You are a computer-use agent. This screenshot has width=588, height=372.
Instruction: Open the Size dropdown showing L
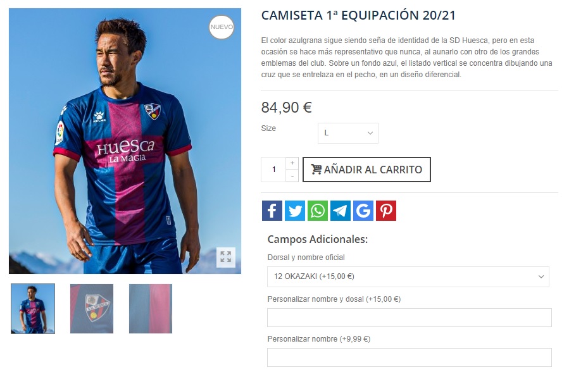(348, 133)
